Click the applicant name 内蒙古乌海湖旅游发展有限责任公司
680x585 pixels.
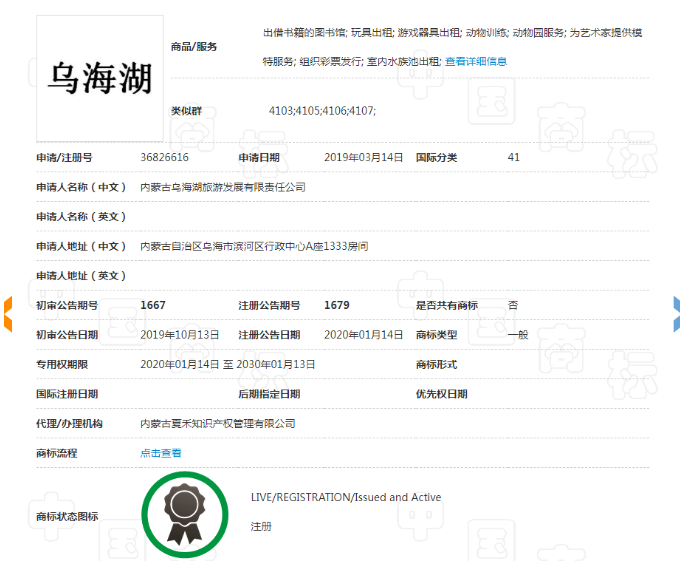(x=222, y=187)
